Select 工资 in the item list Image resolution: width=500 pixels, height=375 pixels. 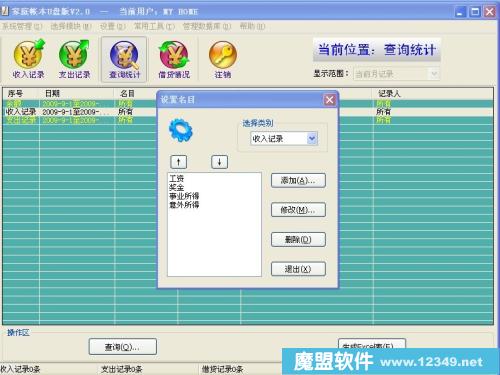[176, 178]
